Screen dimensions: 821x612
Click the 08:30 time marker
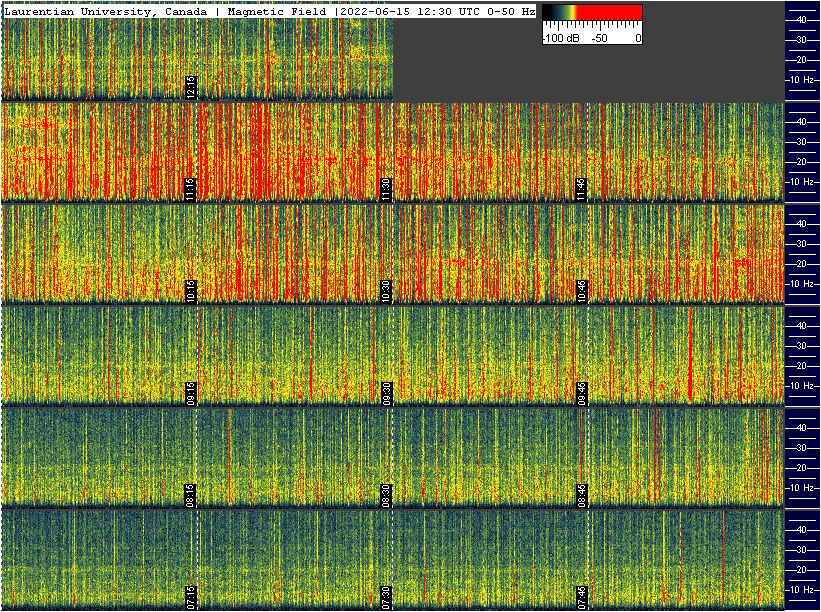point(386,495)
